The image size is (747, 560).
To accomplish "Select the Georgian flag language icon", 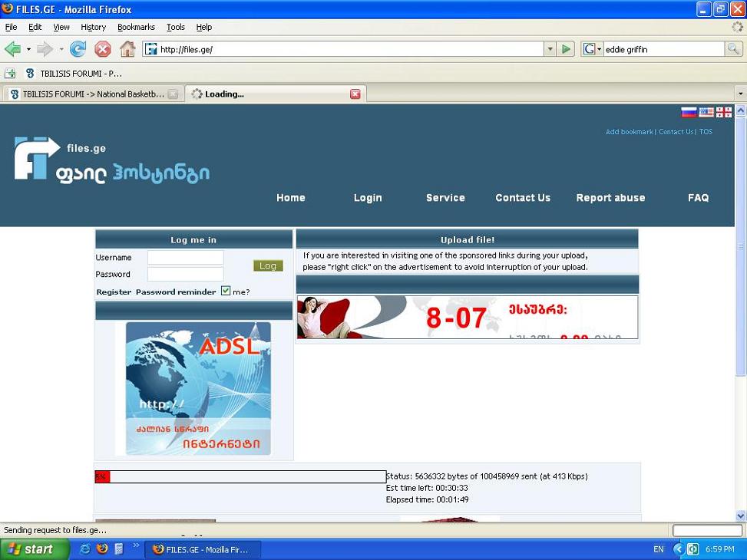I will 724,112.
